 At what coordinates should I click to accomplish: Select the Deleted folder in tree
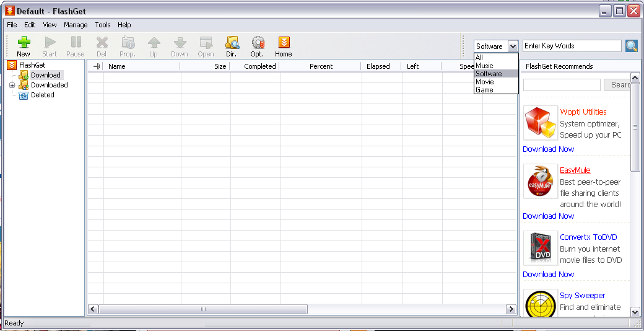(42, 95)
